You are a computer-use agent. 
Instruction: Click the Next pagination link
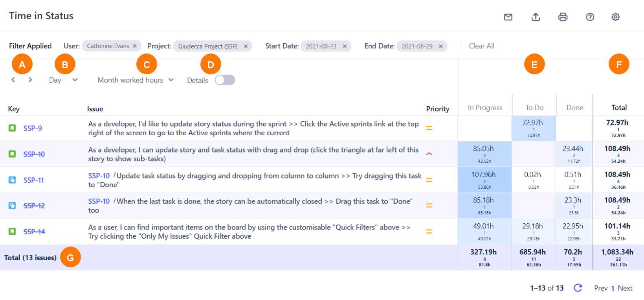tap(625, 288)
